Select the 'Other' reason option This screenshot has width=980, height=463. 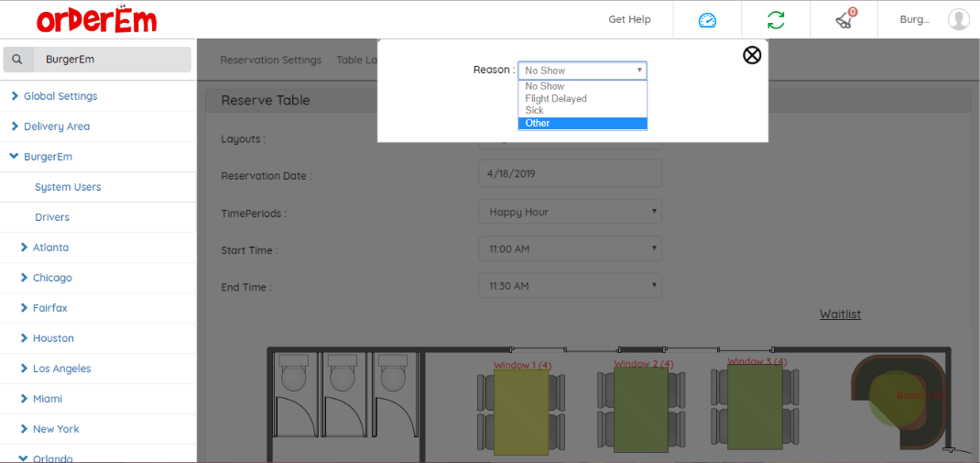pyautogui.click(x=582, y=123)
